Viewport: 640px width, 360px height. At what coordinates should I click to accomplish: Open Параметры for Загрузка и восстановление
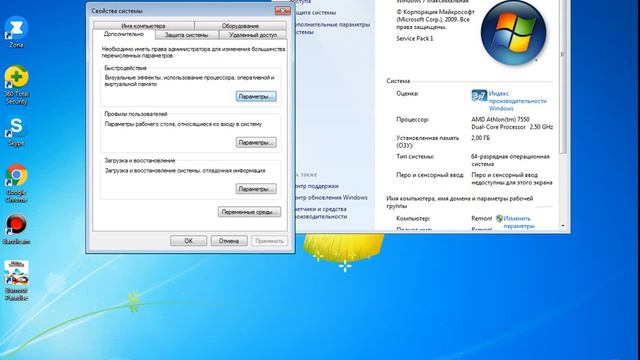256,189
